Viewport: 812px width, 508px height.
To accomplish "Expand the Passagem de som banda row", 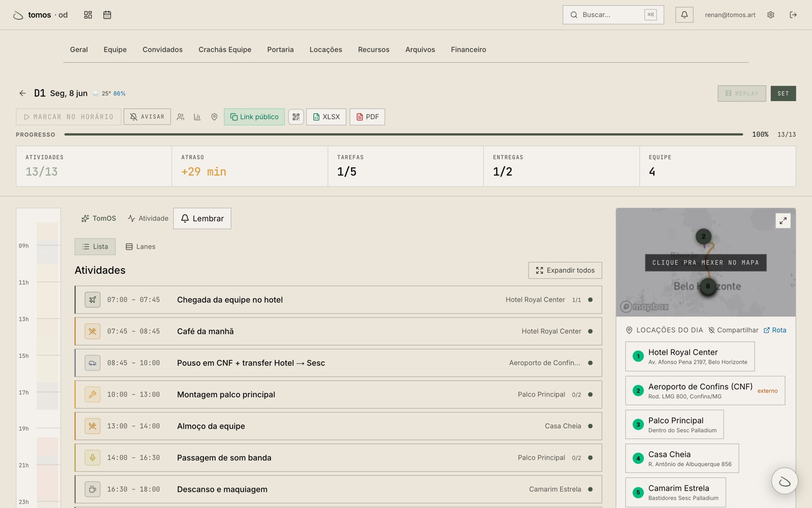I will [x=338, y=458].
